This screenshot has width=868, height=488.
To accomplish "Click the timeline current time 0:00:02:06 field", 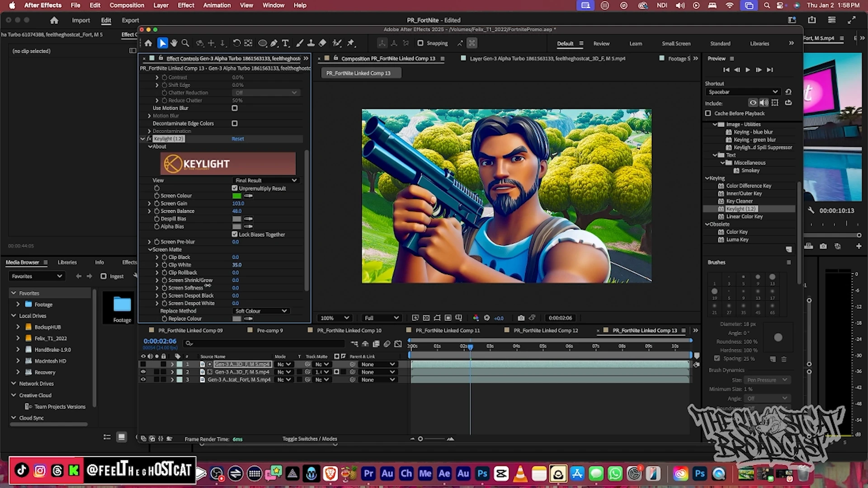I will 160,341.
